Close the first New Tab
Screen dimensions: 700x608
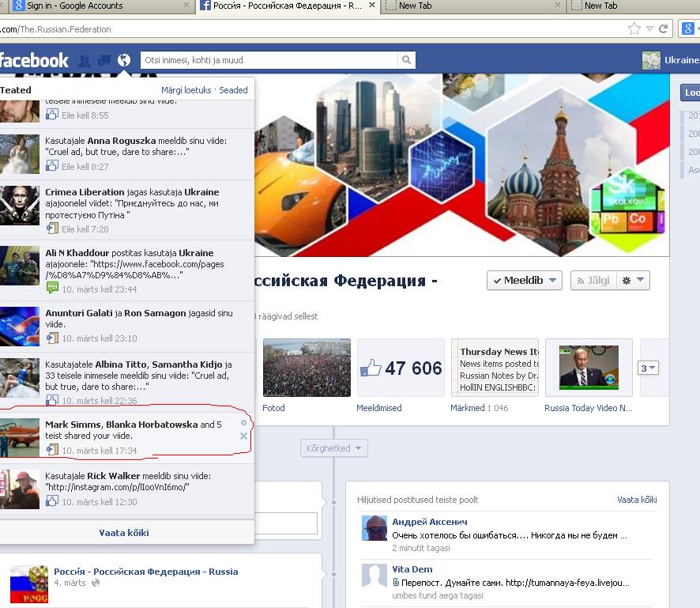click(x=557, y=6)
